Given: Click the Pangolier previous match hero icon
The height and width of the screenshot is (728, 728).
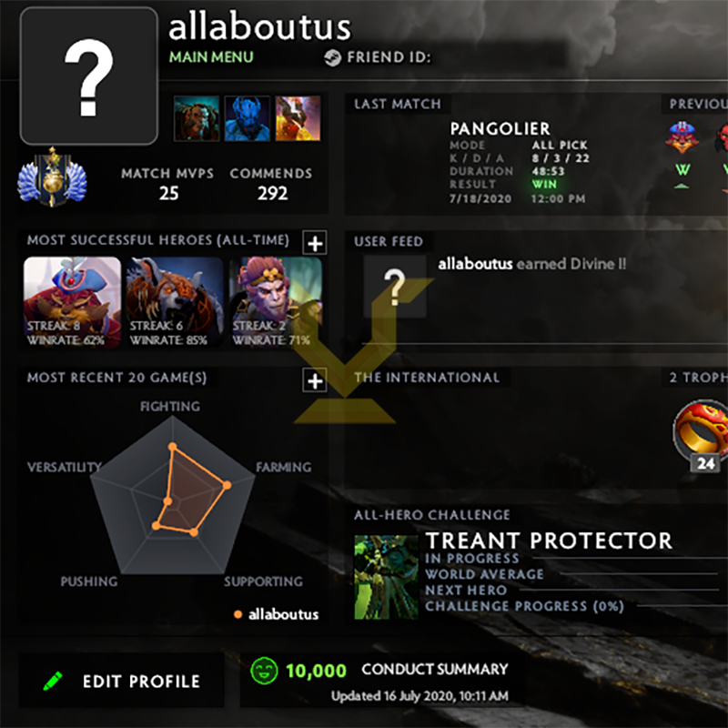Looking at the screenshot, I should [682, 137].
